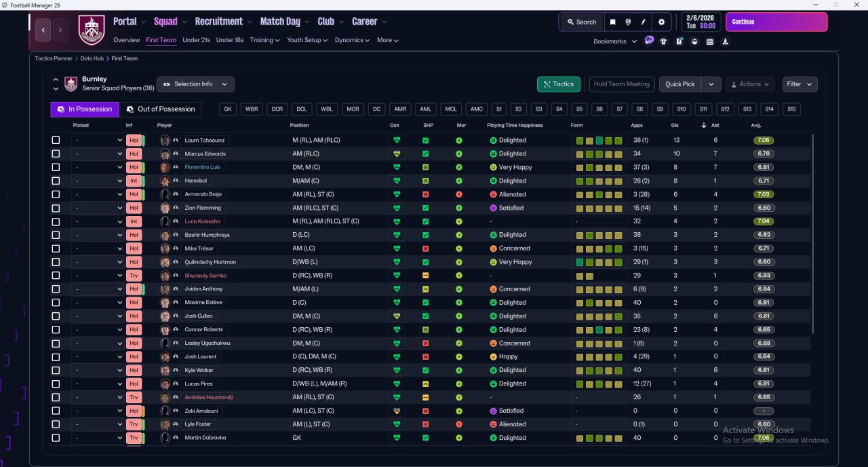Image resolution: width=868 pixels, height=467 pixels.
Task: Open the calendar icon in the bookmarks bar
Action: pyautogui.click(x=710, y=41)
